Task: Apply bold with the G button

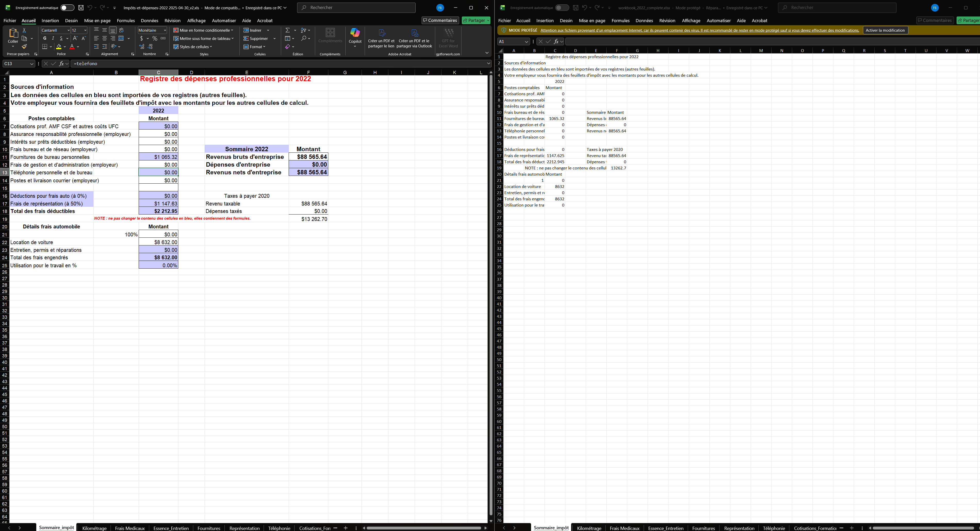Action: click(x=45, y=38)
